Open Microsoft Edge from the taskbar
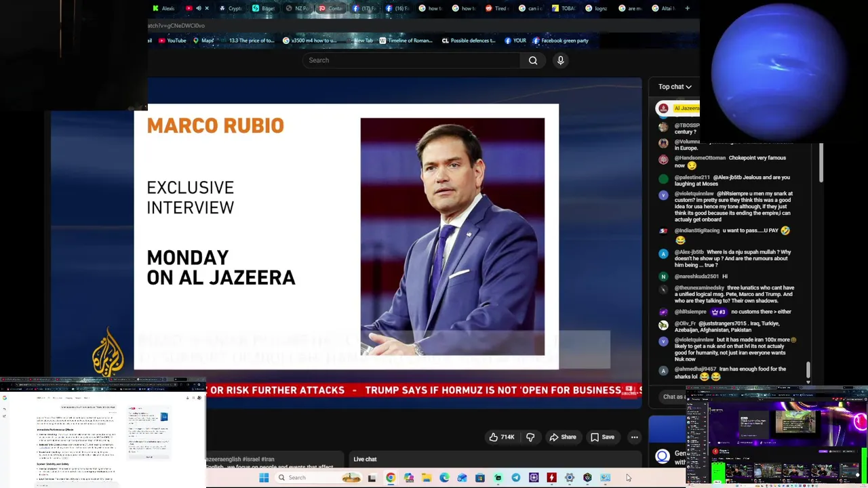The height and width of the screenshot is (488, 868). click(444, 478)
